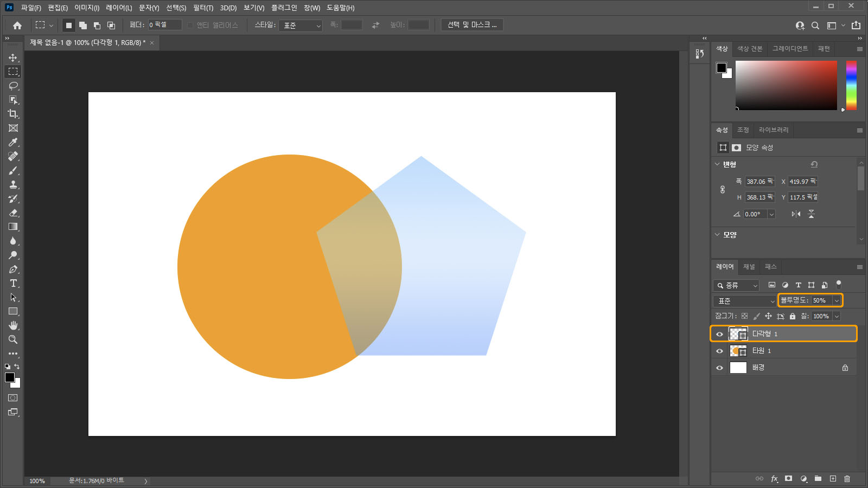Image resolution: width=868 pixels, height=488 pixels.
Task: Click the hue spectrum slider
Action: tap(851, 85)
